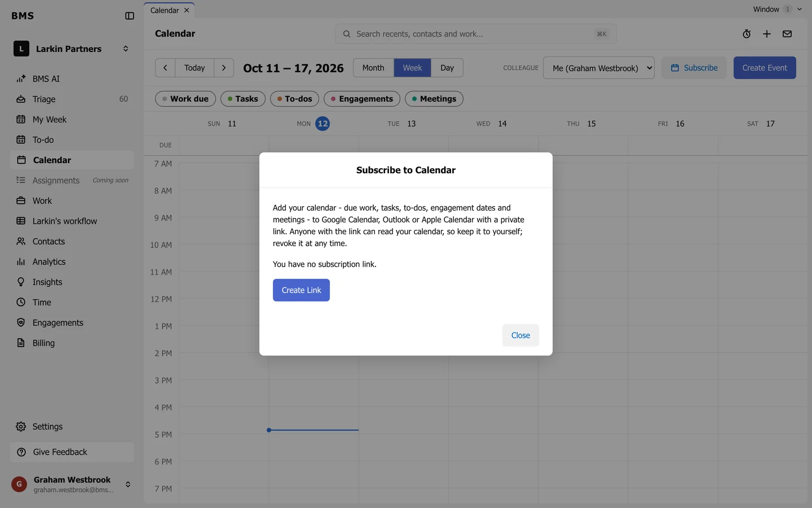812x508 pixels.
Task: Click the plus icon in header
Action: [x=767, y=34]
